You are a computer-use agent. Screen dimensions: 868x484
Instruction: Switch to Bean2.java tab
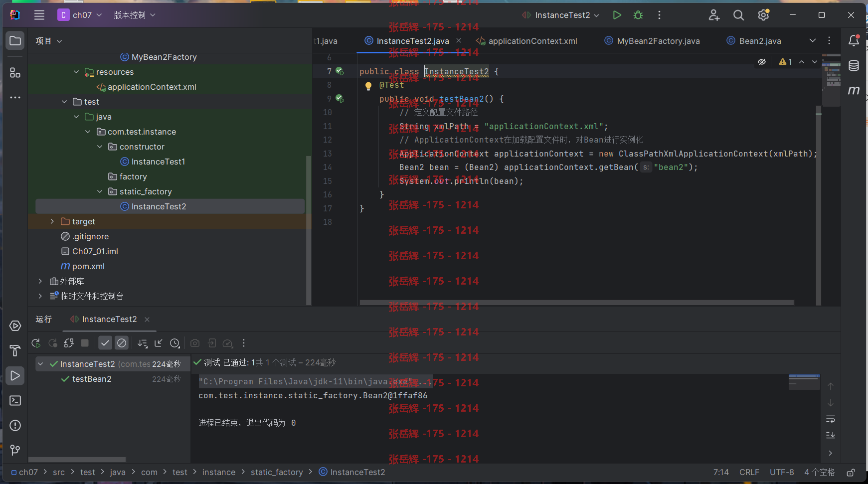tap(754, 41)
